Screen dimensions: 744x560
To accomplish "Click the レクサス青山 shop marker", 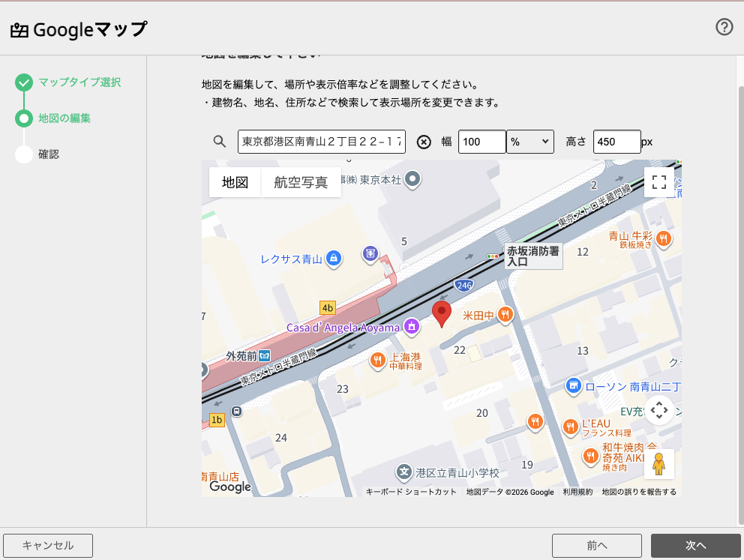I will [334, 259].
